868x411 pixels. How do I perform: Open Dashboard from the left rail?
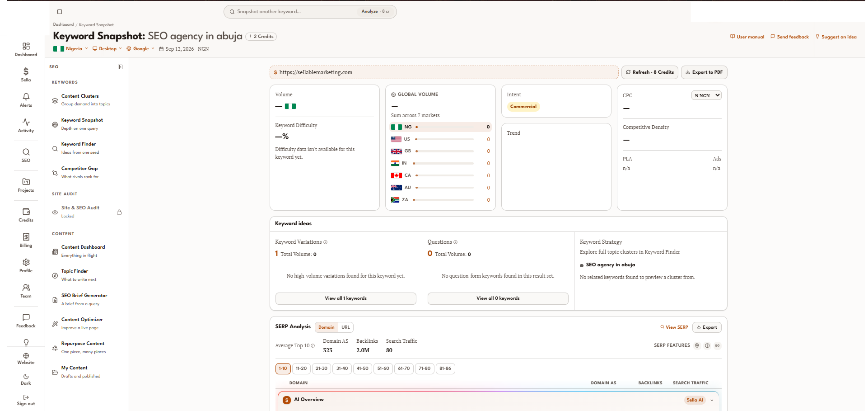pyautogui.click(x=26, y=49)
